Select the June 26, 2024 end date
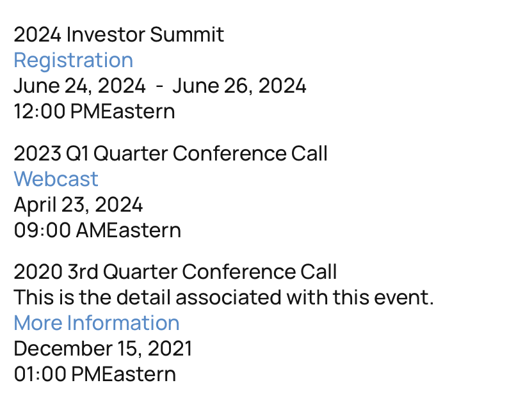Image resolution: width=532 pixels, height=408 pixels. coord(239,86)
